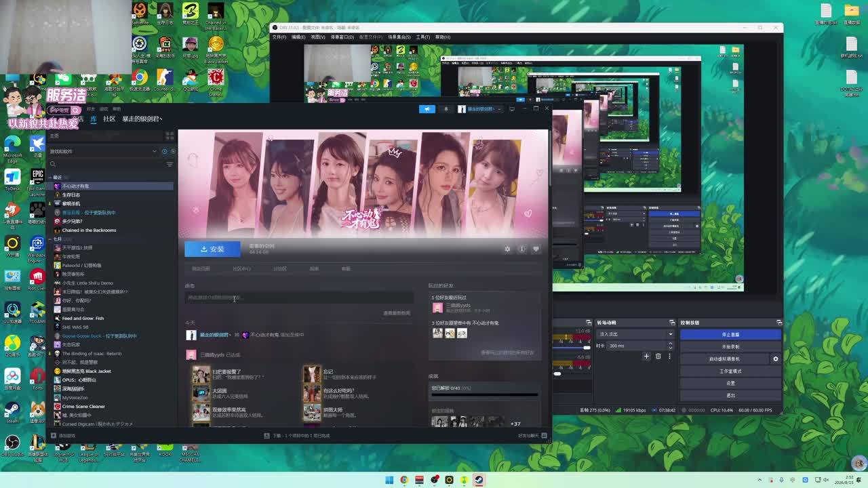
Task: Toggle 工作室模式 studio mode in OBS
Action: pos(731,371)
